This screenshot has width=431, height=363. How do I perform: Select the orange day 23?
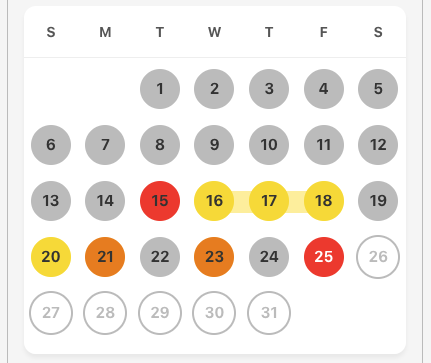pyautogui.click(x=214, y=257)
